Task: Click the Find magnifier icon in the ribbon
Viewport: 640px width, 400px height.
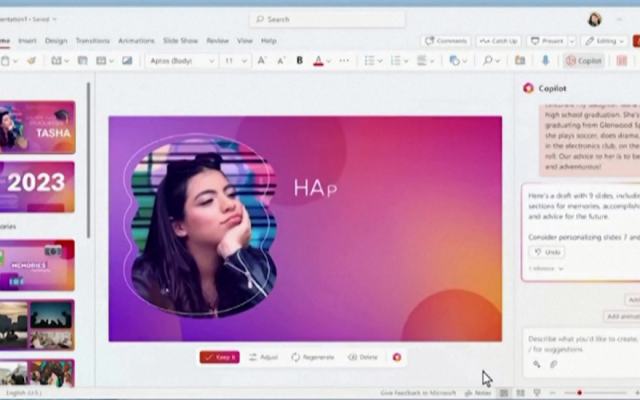Action: (487, 61)
